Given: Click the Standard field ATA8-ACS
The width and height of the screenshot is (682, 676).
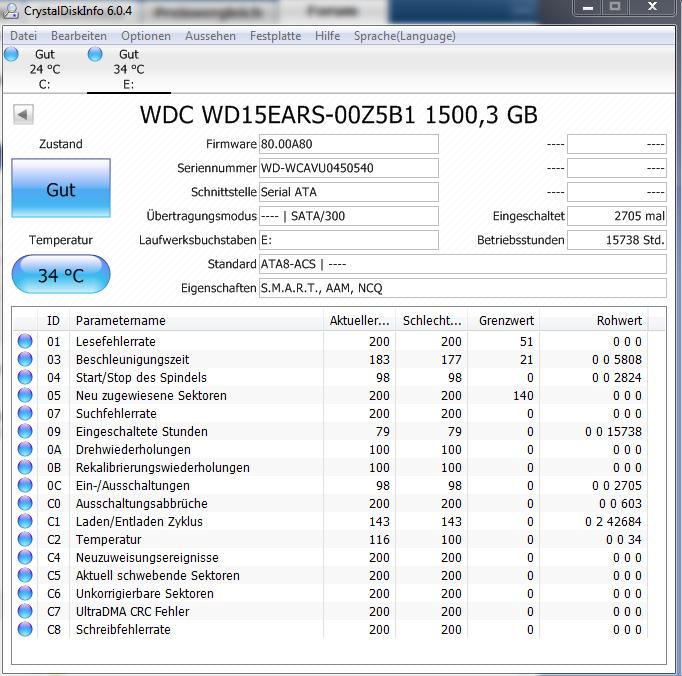Looking at the screenshot, I should 463,264.
